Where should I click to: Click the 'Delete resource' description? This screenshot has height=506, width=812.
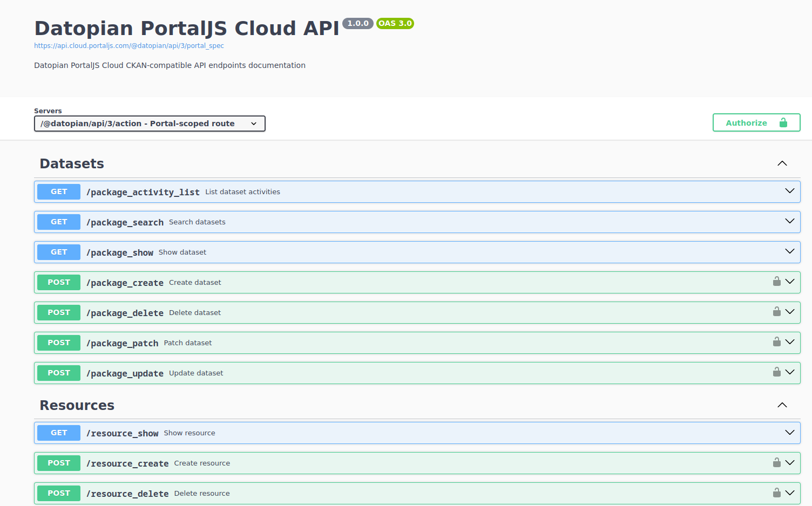(202, 493)
